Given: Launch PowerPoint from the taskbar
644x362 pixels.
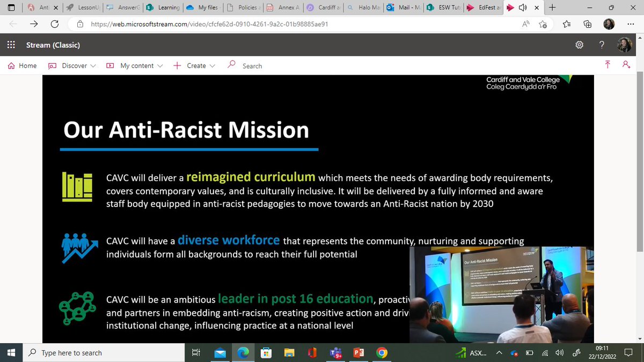Looking at the screenshot, I should click(x=358, y=353).
